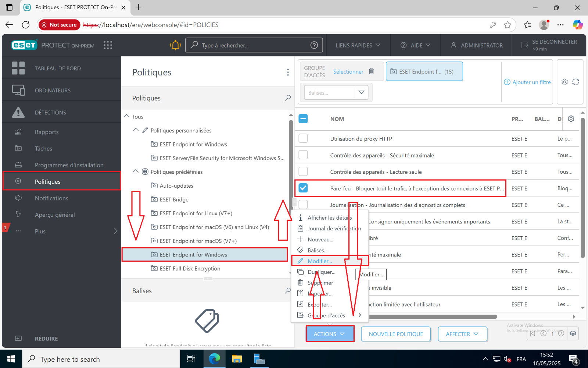Click the notifications bell icon in header
Image resolution: width=588 pixels, height=368 pixels.
[175, 45]
